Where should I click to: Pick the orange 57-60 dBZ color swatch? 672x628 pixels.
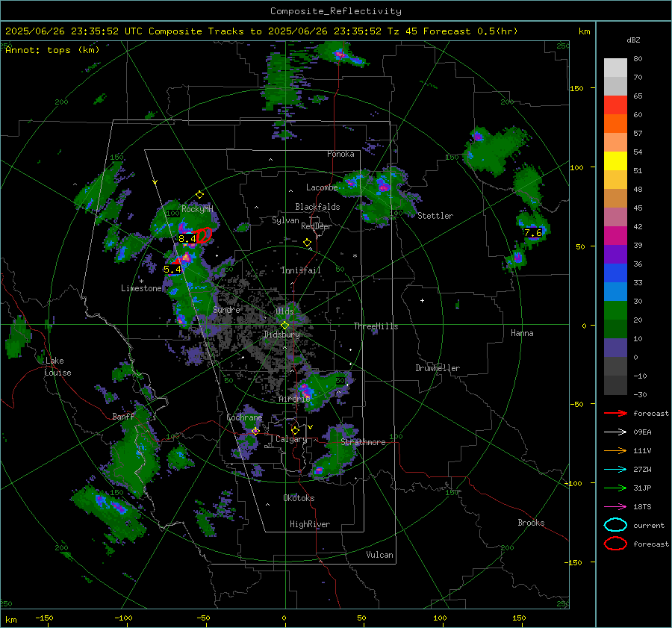tap(615, 124)
